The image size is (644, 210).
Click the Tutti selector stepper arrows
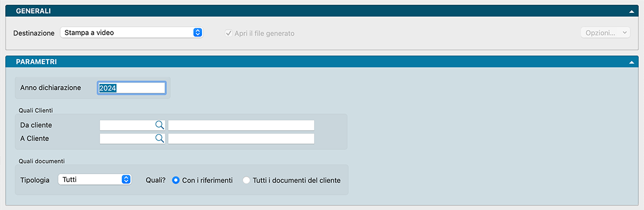[126, 180]
